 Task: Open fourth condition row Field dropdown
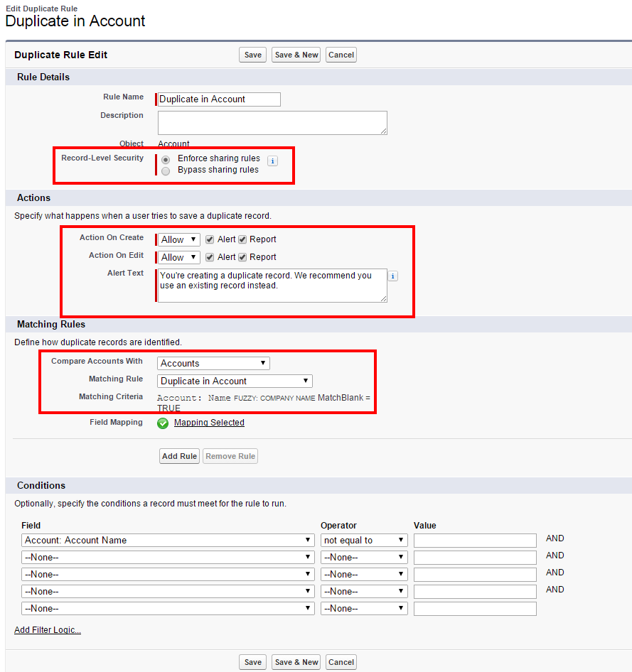[x=168, y=592]
